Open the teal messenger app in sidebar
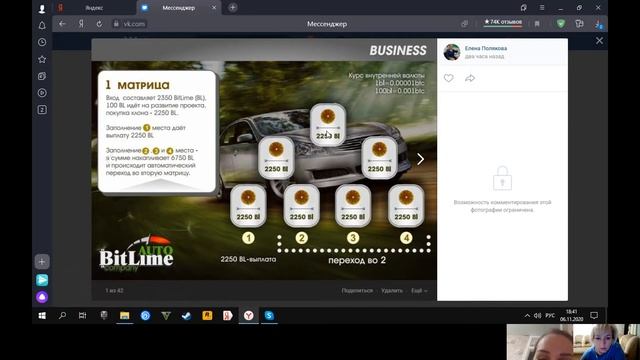 [42, 280]
